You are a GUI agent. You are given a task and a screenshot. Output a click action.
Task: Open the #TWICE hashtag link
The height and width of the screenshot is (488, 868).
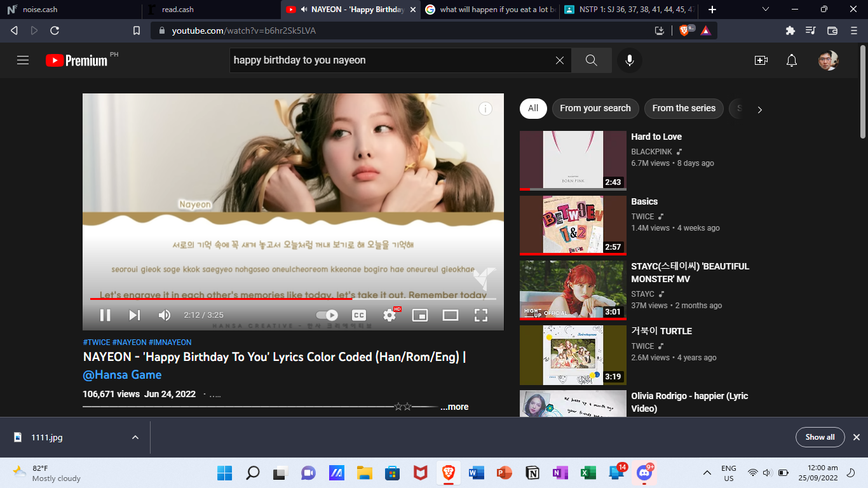[x=97, y=342]
